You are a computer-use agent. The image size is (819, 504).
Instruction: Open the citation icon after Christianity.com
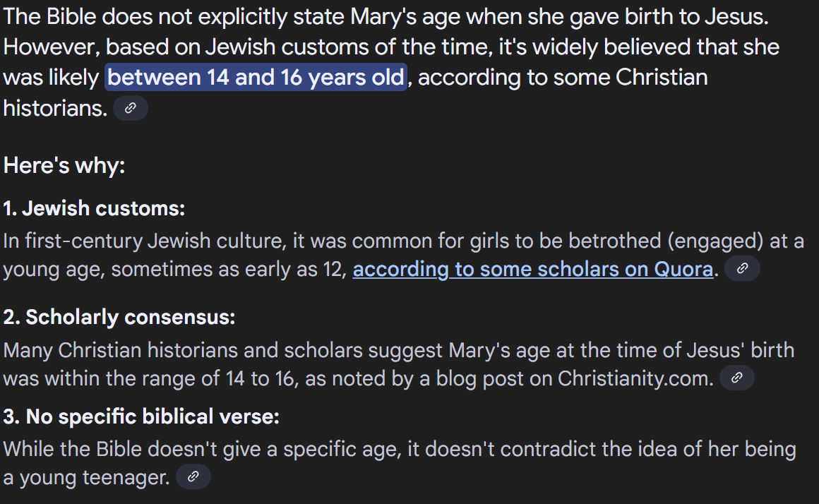tap(737, 378)
